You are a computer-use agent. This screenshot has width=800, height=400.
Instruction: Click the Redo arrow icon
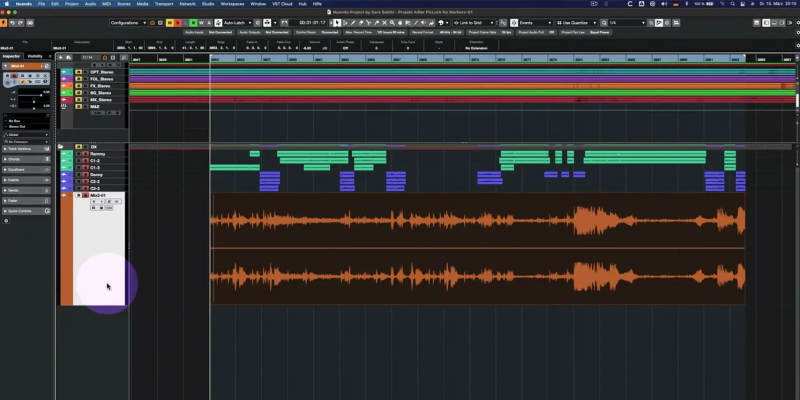[x=20, y=22]
